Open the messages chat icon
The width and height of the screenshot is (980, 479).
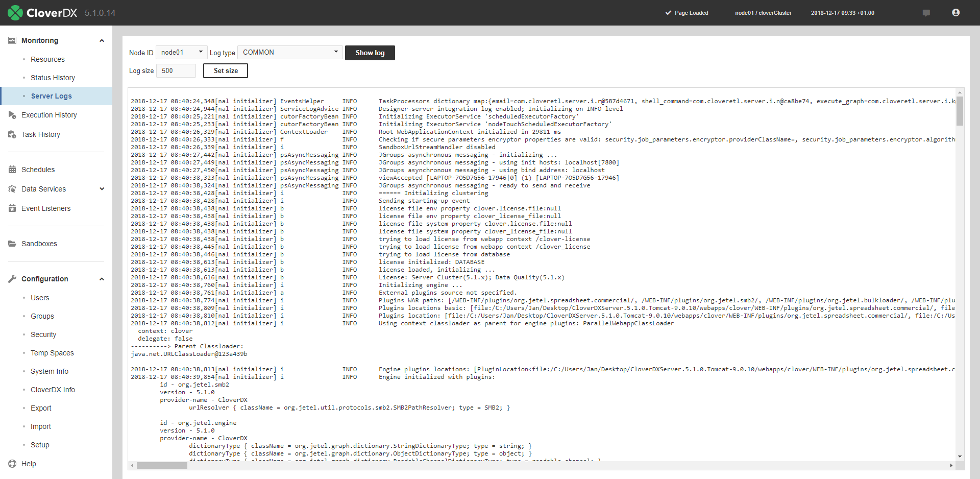tap(926, 13)
